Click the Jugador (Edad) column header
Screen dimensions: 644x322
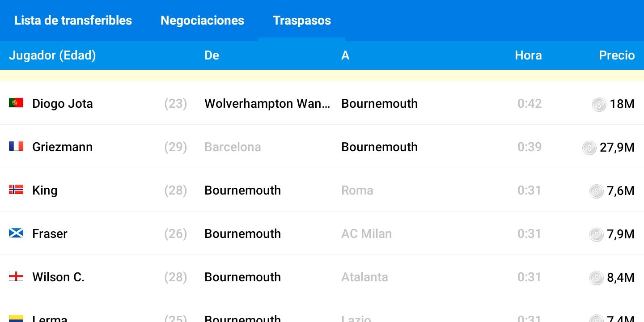[52, 55]
